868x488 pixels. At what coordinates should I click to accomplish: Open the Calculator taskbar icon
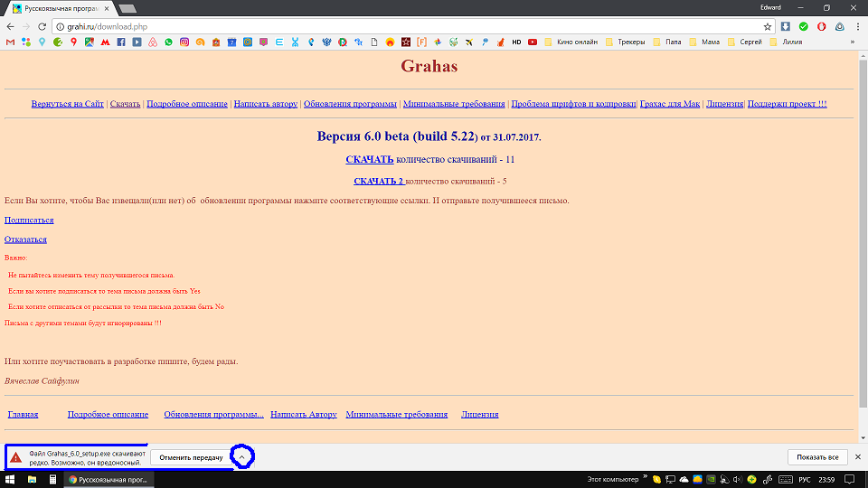[53, 480]
